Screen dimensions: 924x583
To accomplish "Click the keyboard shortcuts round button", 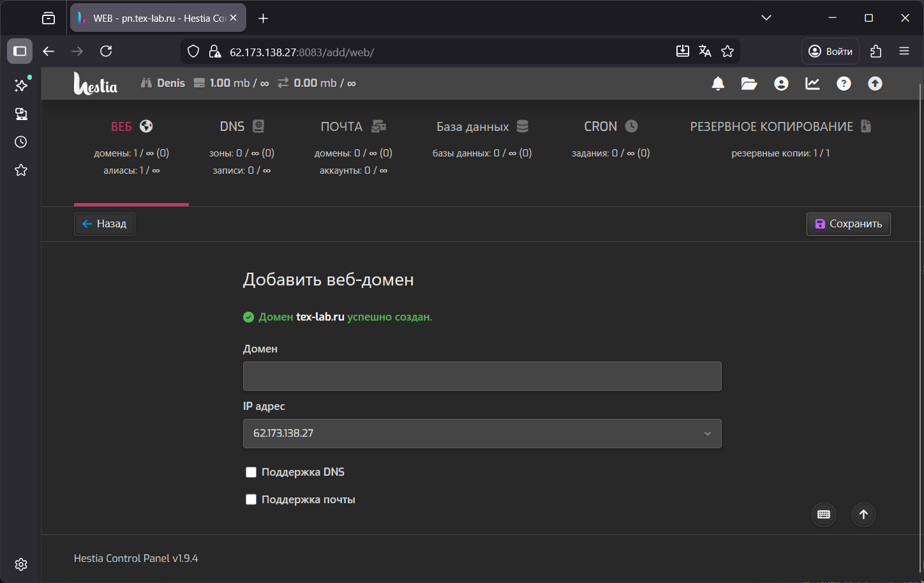I will tap(823, 515).
